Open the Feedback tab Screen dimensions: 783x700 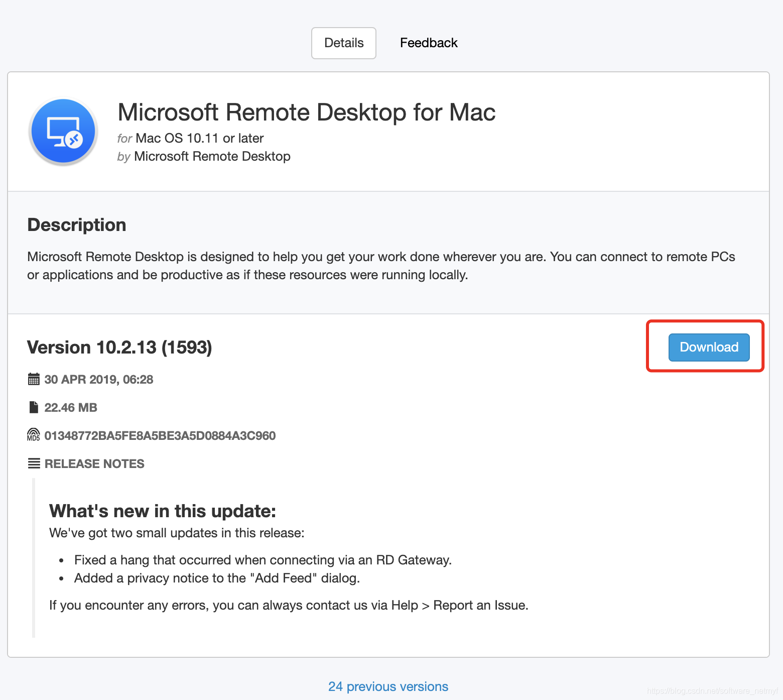coord(429,43)
